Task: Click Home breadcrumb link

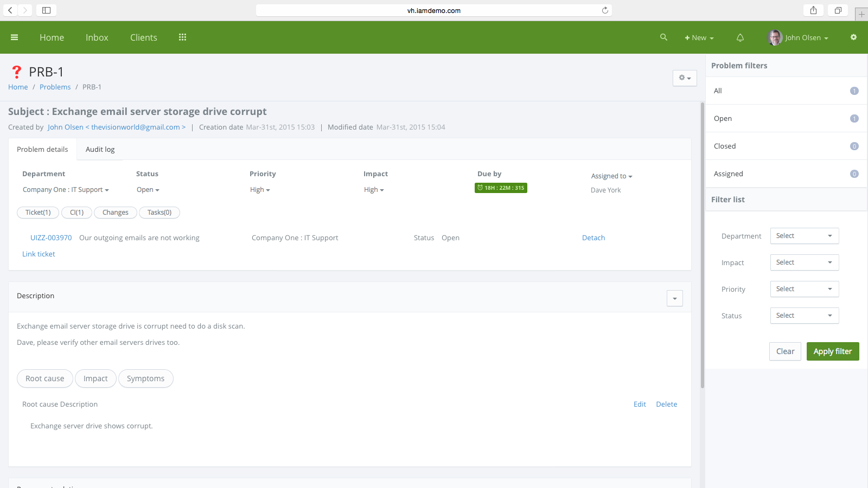Action: [x=18, y=87]
